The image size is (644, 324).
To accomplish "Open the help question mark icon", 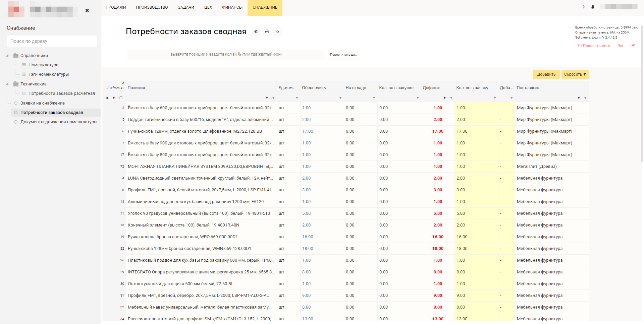I will tap(583, 7).
